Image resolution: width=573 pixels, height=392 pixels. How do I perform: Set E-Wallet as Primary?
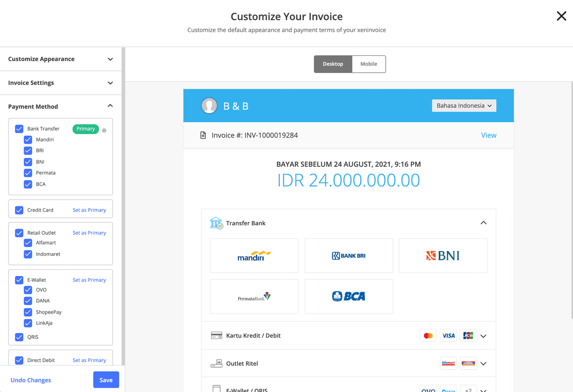point(89,280)
